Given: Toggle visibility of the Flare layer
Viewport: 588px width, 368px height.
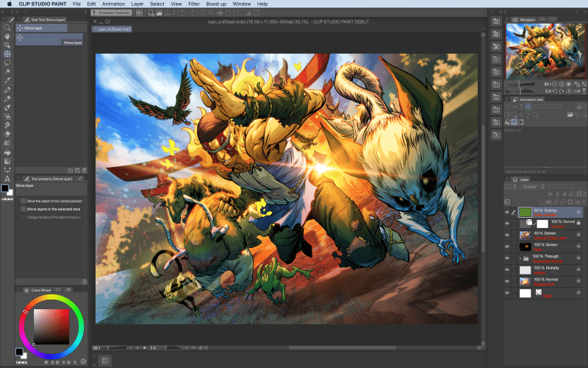Looking at the screenshot, I should pyautogui.click(x=507, y=248).
